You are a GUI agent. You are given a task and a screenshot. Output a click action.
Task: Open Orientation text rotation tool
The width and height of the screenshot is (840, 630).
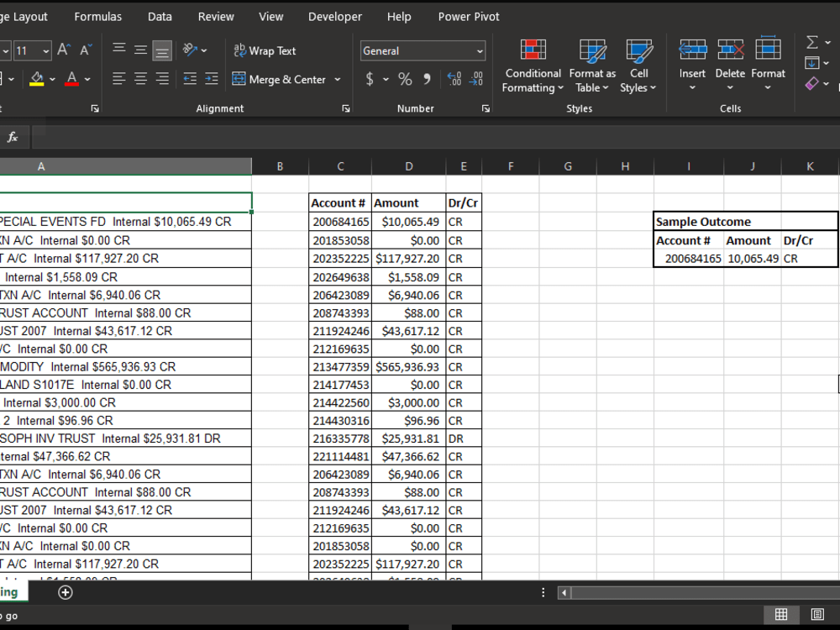pyautogui.click(x=190, y=50)
